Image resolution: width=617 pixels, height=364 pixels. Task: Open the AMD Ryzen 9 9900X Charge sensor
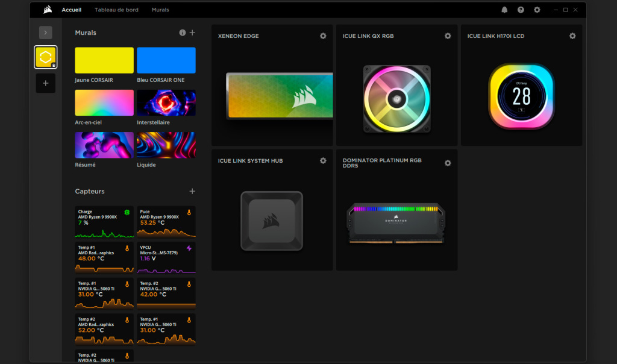[104, 222]
